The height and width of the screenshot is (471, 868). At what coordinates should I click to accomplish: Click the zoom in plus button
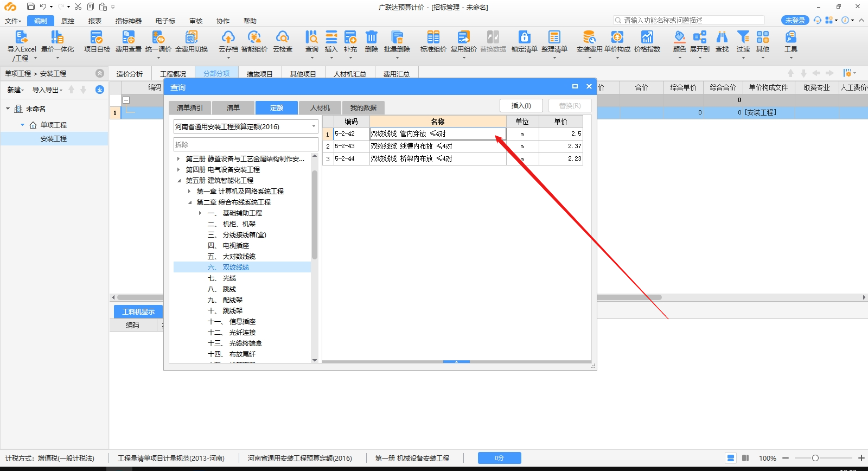(x=861, y=458)
